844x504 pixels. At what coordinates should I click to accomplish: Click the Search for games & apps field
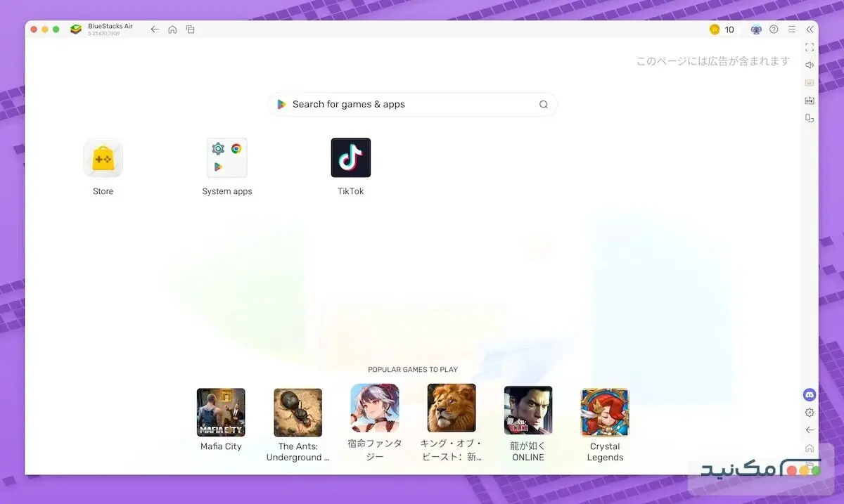pos(412,104)
